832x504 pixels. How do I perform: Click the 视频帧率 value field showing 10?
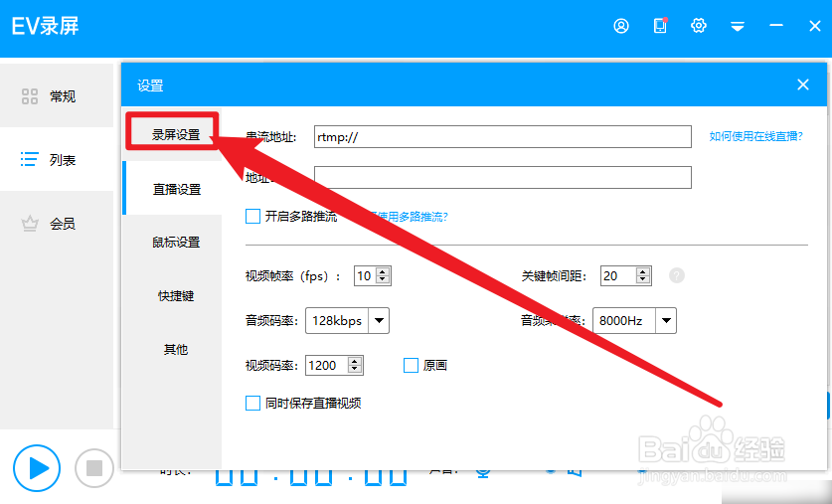pyautogui.click(x=365, y=275)
